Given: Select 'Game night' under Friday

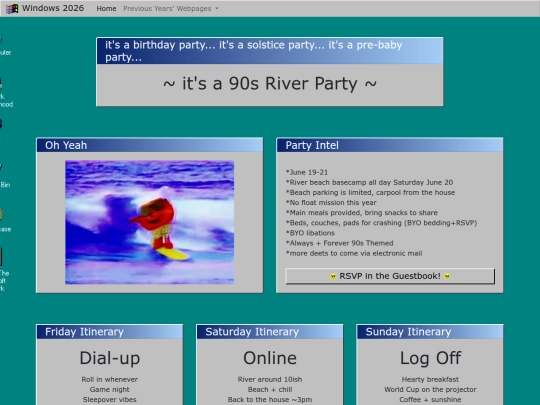Looking at the screenshot, I should pos(110,390).
